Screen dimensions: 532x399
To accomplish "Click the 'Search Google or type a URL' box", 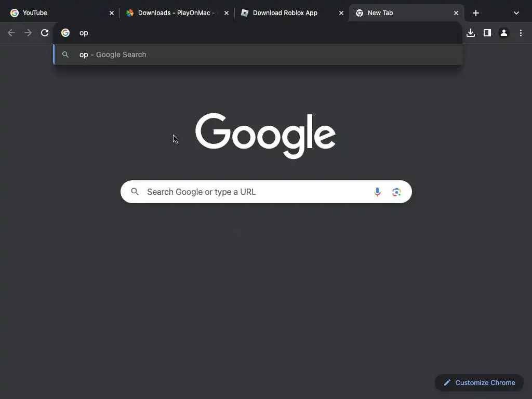I will pos(266,192).
